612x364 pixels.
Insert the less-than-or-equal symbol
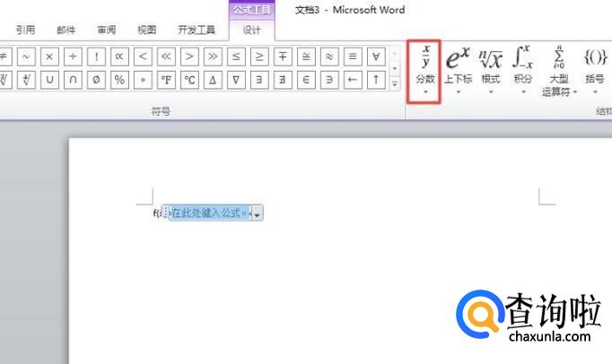(236, 56)
